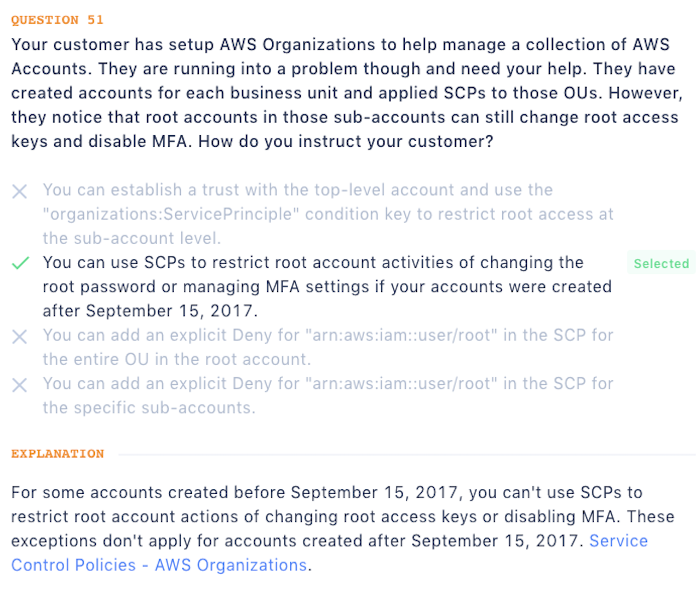Click "after September 15, 2017." in the selected answer
The width and height of the screenshot is (700, 589).
coord(150,311)
